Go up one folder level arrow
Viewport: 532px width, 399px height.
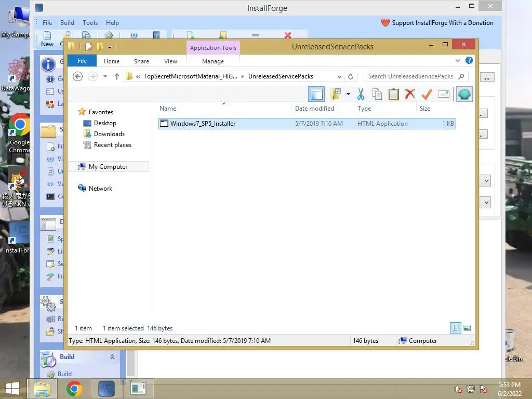(117, 76)
